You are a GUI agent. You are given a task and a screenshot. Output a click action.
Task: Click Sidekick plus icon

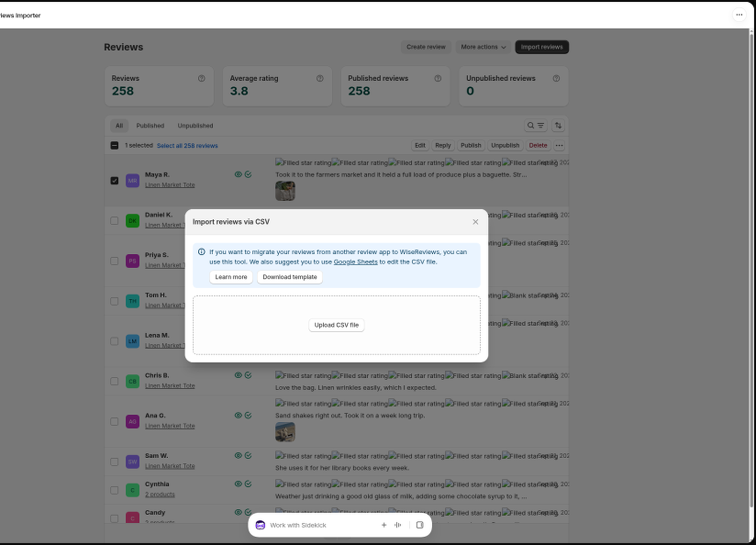pos(384,525)
